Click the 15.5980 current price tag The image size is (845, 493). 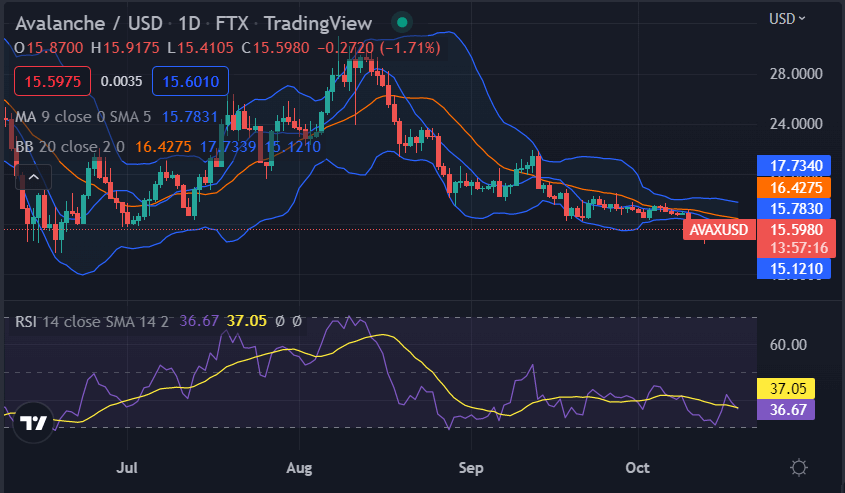[796, 230]
